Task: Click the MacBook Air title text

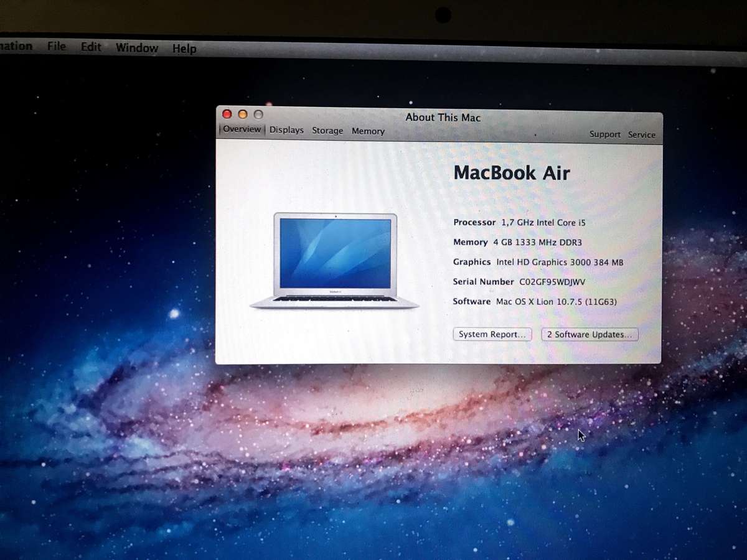Action: coord(512,173)
